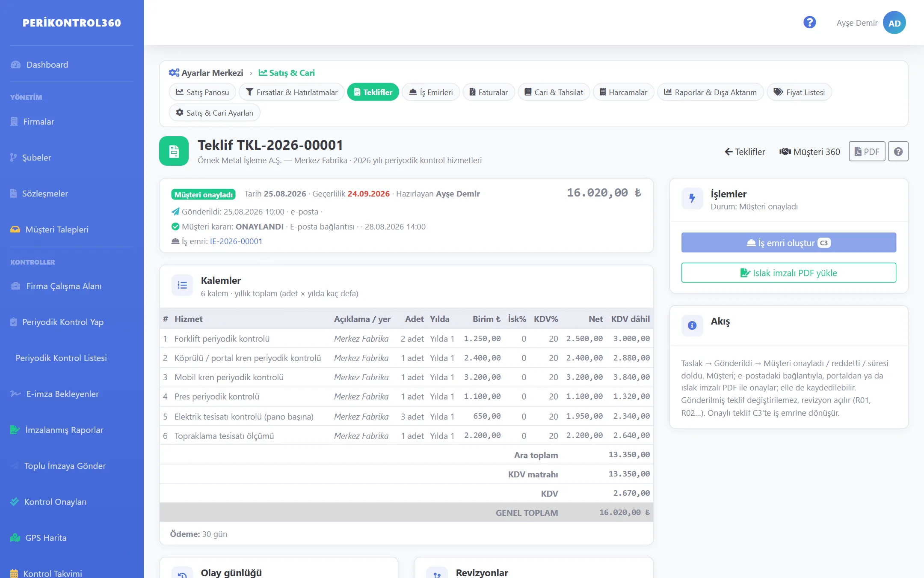Switch to the İş Emirleri tab
Image resolution: width=924 pixels, height=578 pixels.
(431, 92)
